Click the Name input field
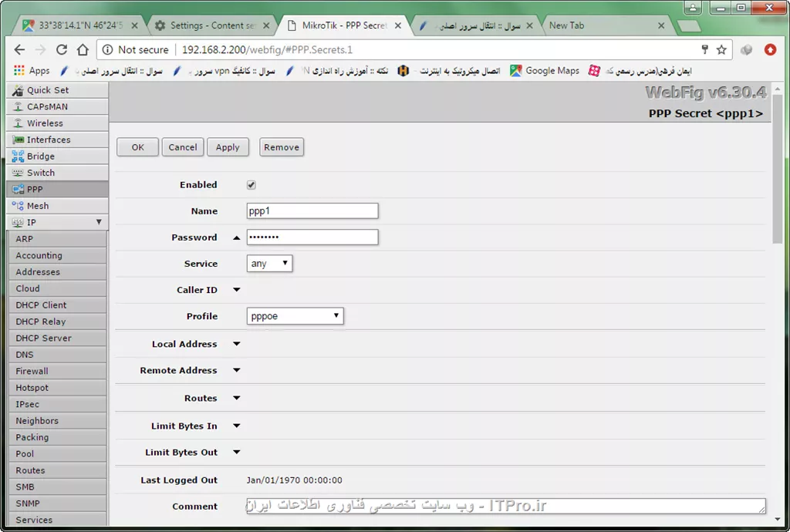Viewport: 790px width, 532px height. [x=312, y=211]
